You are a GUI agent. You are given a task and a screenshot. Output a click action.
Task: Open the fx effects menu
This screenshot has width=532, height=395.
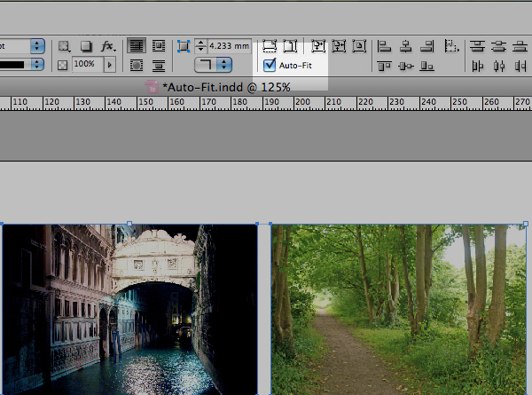108,46
